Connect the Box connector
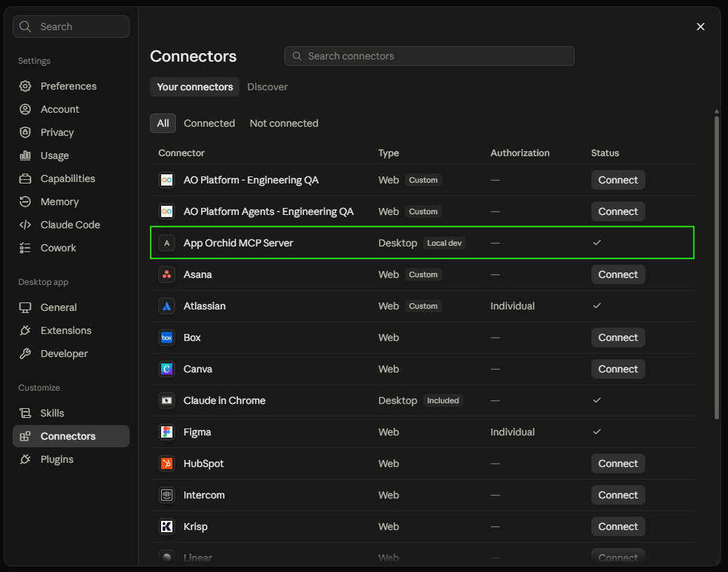This screenshot has height=572, width=728. tap(618, 337)
